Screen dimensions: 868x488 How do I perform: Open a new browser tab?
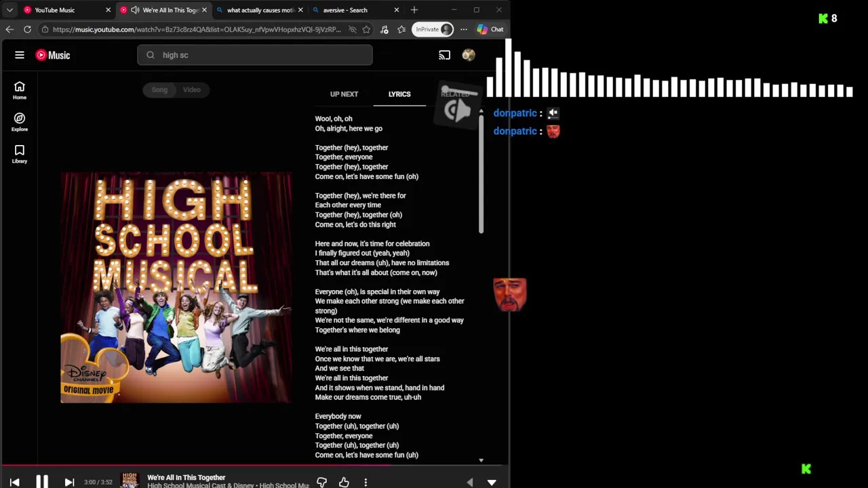414,10
